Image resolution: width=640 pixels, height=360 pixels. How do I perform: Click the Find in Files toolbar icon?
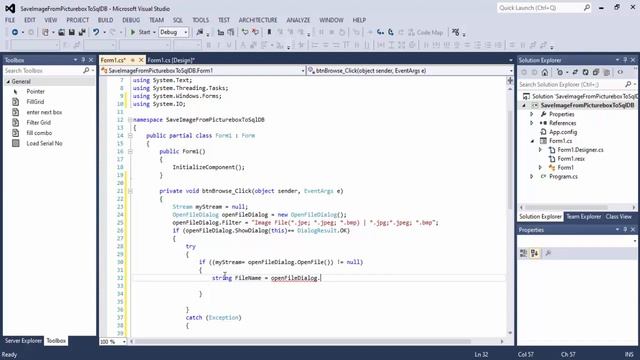tap(200, 32)
